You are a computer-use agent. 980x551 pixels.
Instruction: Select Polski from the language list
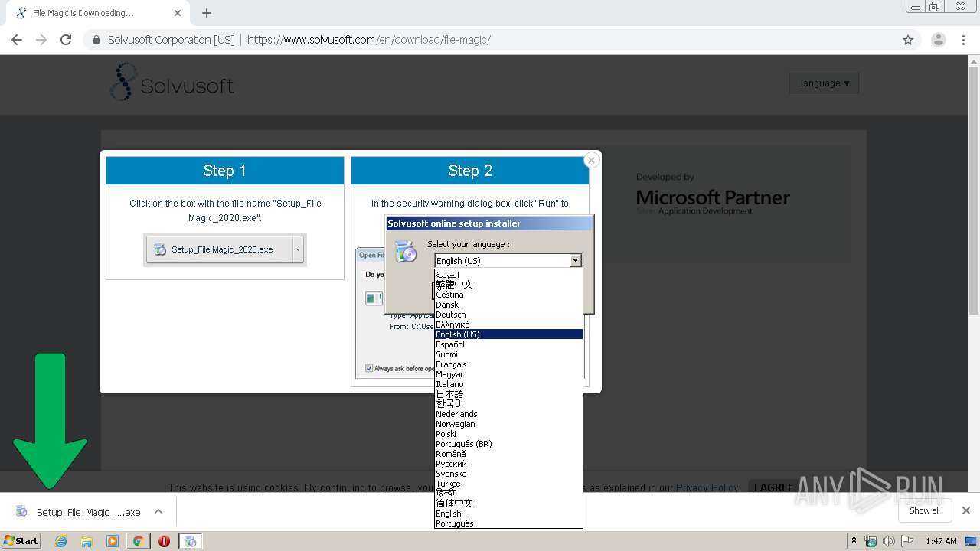click(x=508, y=434)
